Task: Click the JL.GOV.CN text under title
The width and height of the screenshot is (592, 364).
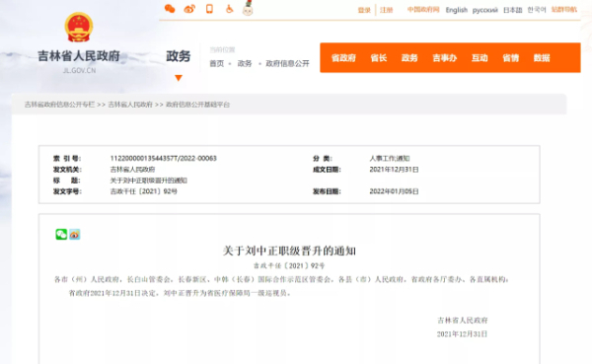Action: click(x=79, y=71)
